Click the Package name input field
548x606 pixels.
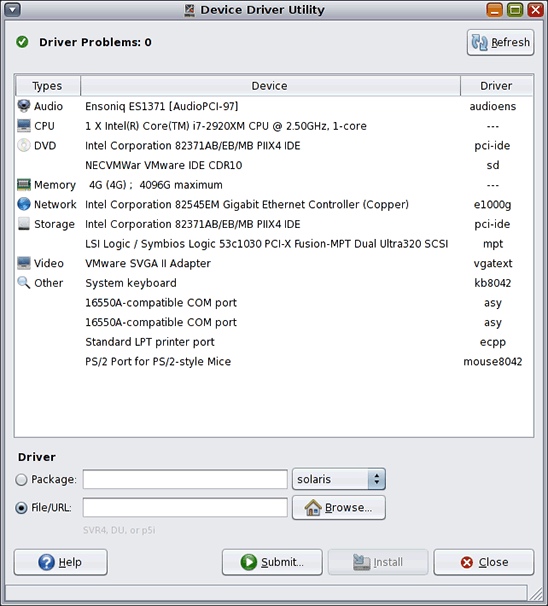[x=185, y=479]
